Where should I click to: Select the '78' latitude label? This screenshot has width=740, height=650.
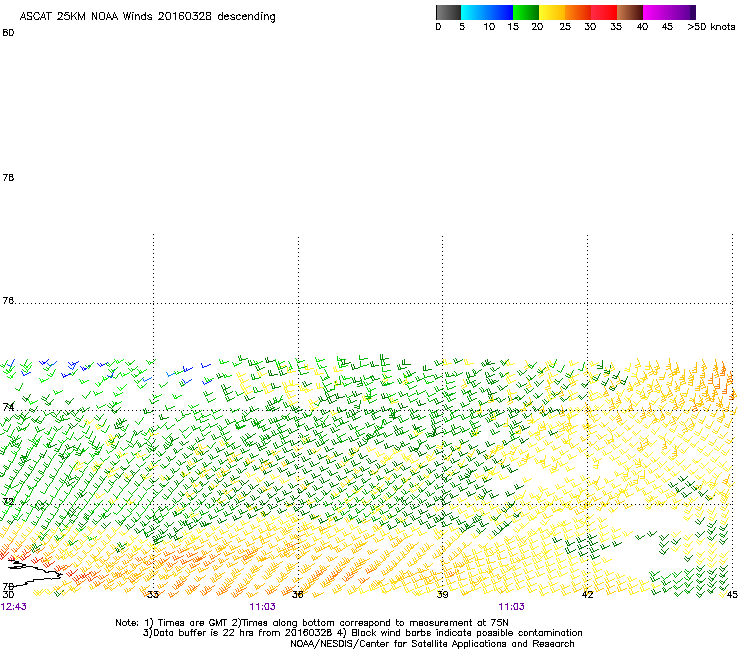[8, 177]
